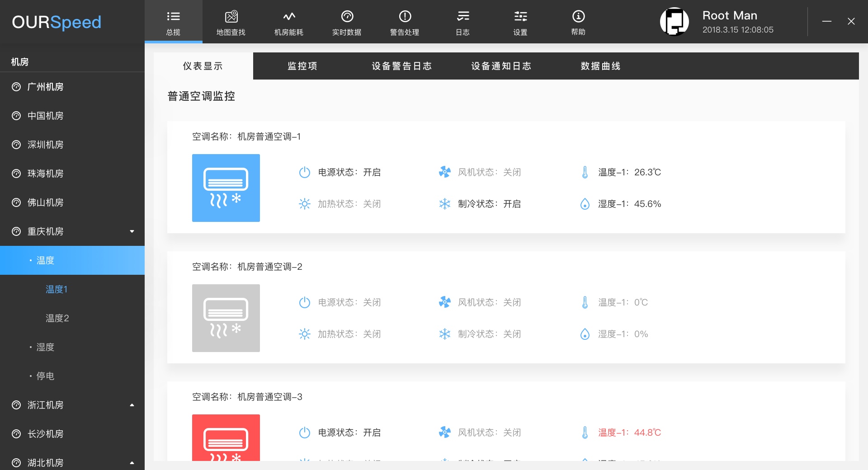Click the Root Man user avatar

[674, 22]
